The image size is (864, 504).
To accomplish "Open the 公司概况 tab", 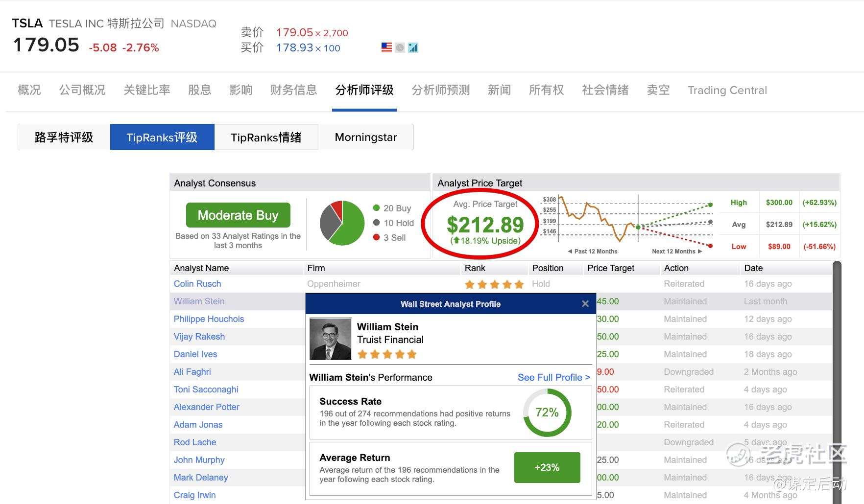I will click(82, 90).
